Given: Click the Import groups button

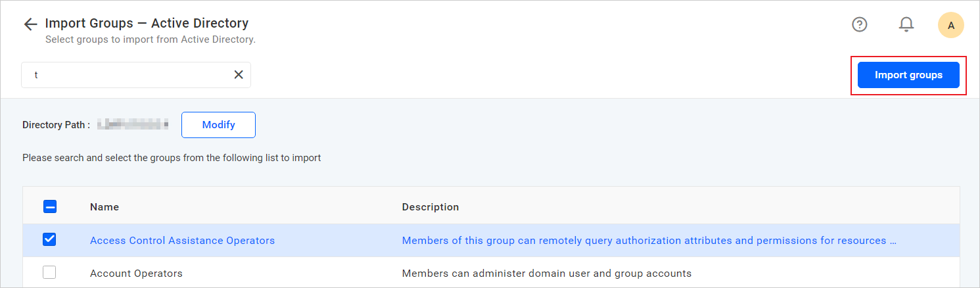Looking at the screenshot, I should coord(908,75).
